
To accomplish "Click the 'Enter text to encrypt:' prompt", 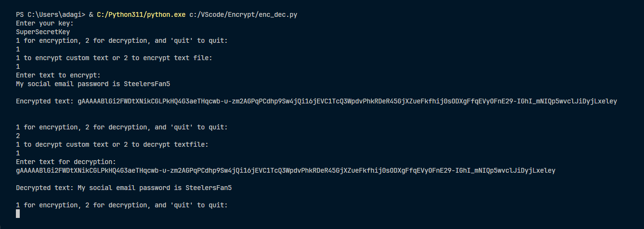I will coord(58,75).
